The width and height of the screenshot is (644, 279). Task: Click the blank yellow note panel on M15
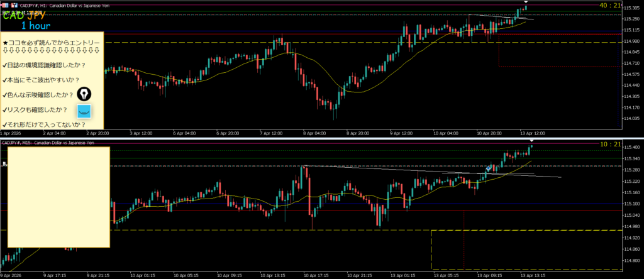pyautogui.click(x=58, y=197)
